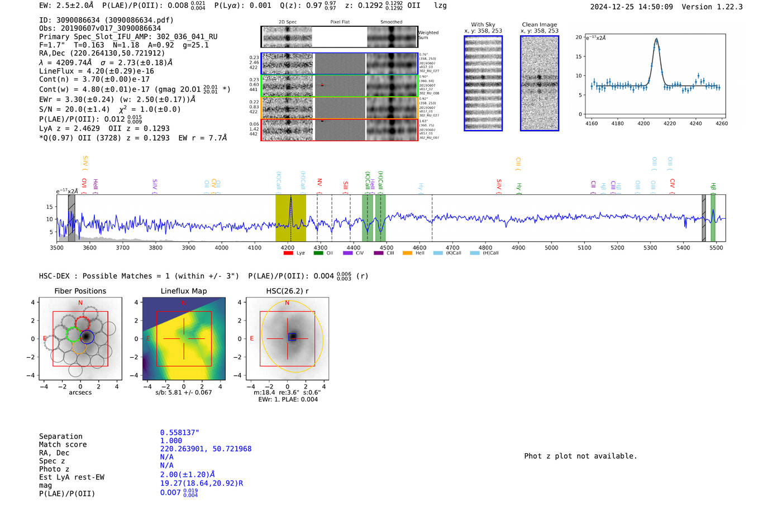Open the HSC(26.2) r image
782x532 pixels.
tap(287, 339)
